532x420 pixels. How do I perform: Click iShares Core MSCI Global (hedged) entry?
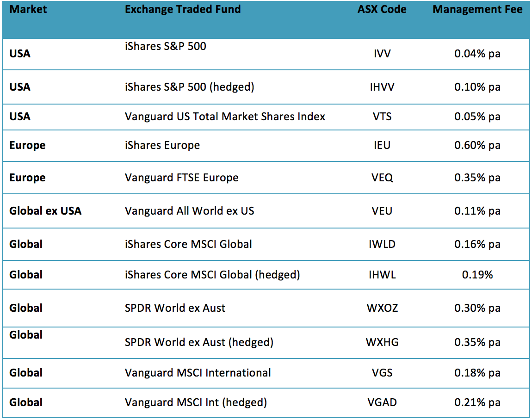(x=212, y=275)
